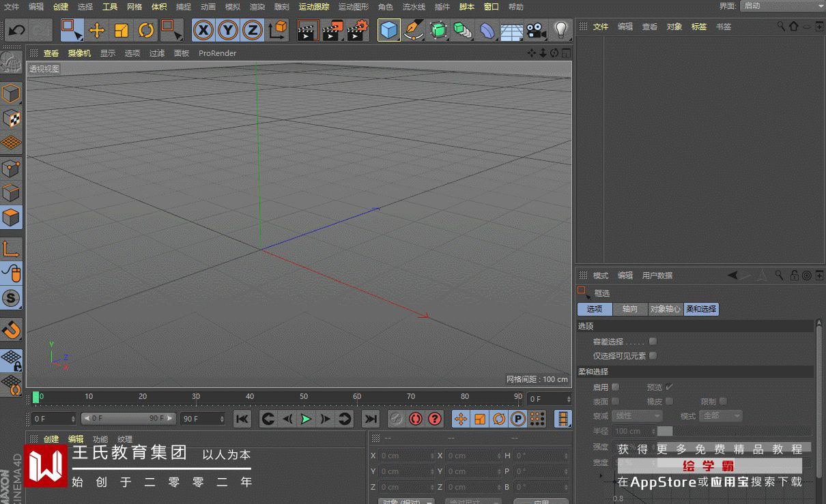Click the 半径 radius slider
Image resolution: width=826 pixels, height=504 pixels.
[x=734, y=431]
